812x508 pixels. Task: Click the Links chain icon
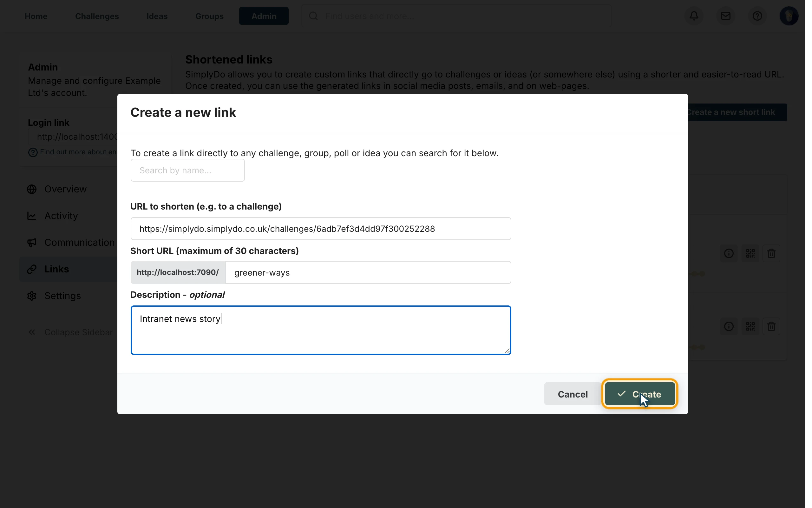click(32, 269)
